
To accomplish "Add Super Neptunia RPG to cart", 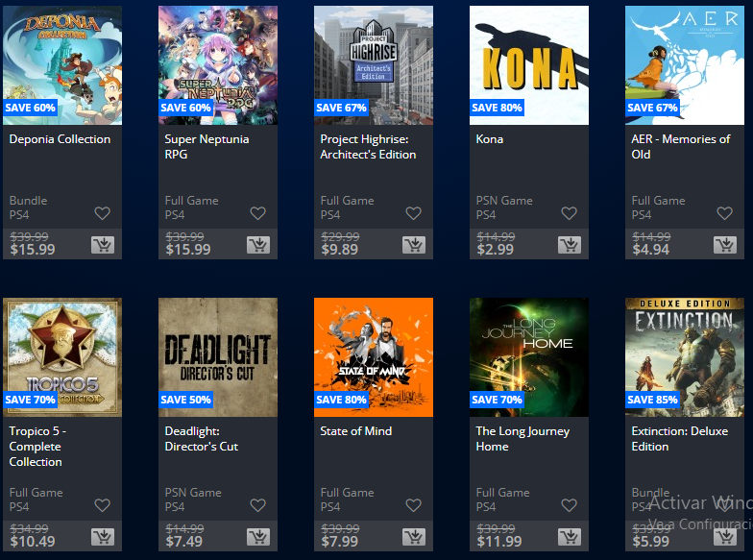I will (258, 245).
